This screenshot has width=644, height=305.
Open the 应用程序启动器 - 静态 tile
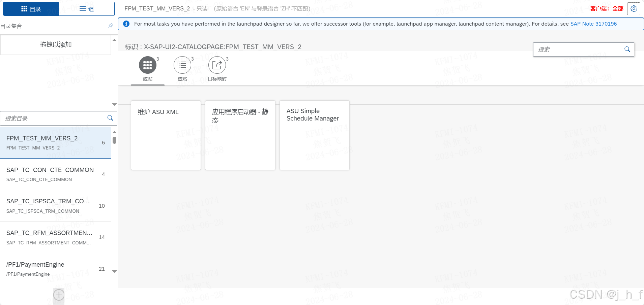pyautogui.click(x=240, y=135)
